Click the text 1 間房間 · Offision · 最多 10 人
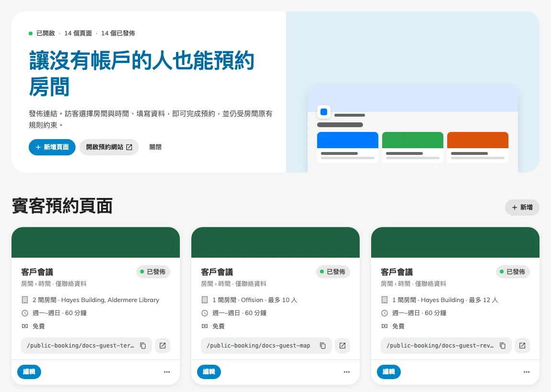The width and height of the screenshot is (551, 392). coord(255,300)
